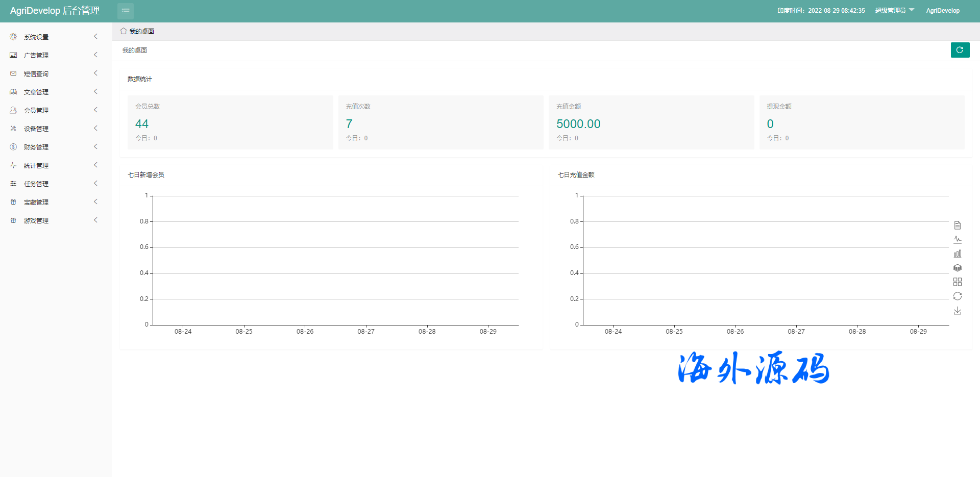Click the stack layers chart icon

[x=958, y=268]
